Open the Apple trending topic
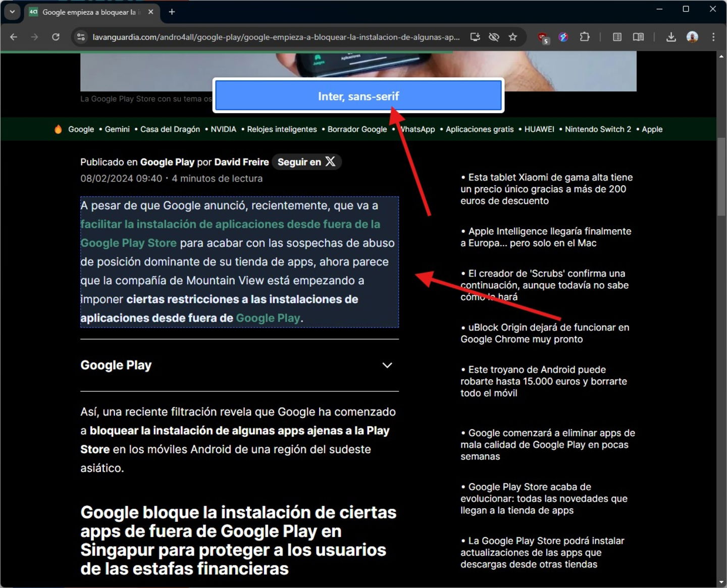Screen dimensions: 727x588 tap(652, 129)
